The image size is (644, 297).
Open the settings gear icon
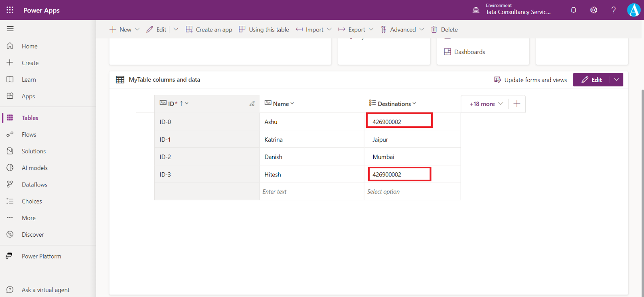pos(593,10)
